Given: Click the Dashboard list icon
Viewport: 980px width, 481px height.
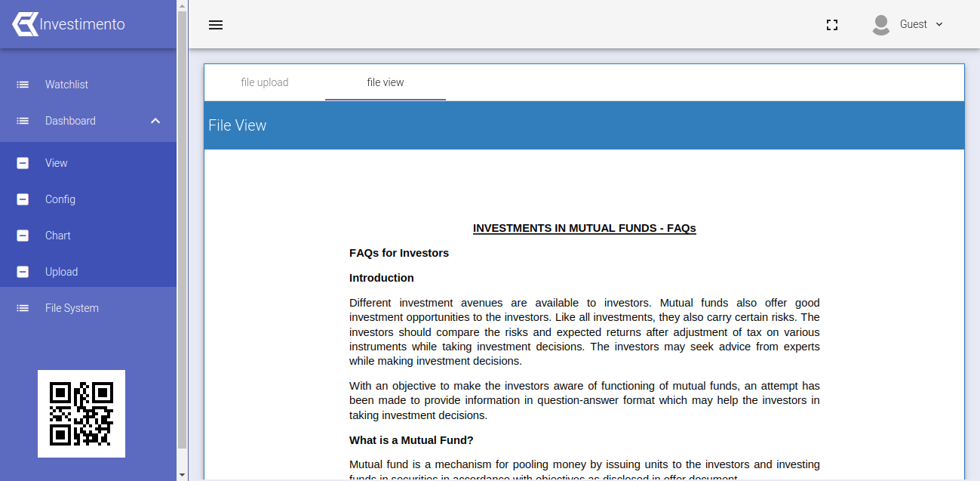Looking at the screenshot, I should tap(23, 121).
